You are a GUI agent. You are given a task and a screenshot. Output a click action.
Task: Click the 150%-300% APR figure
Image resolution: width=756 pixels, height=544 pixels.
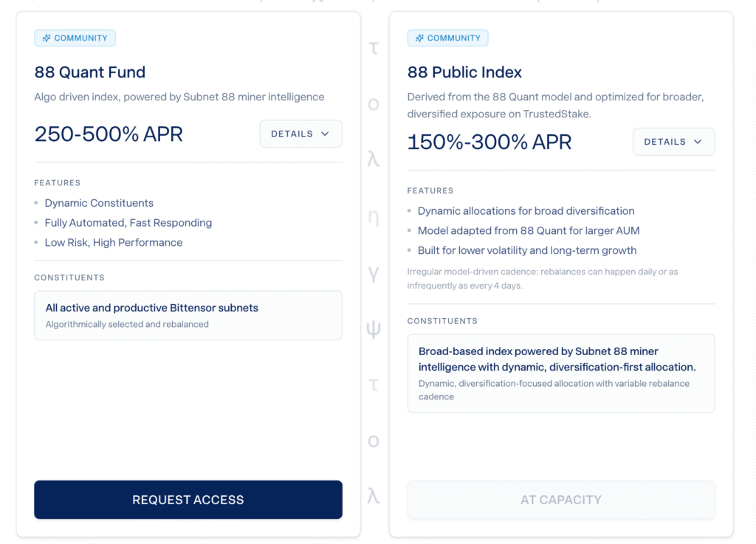point(489,142)
